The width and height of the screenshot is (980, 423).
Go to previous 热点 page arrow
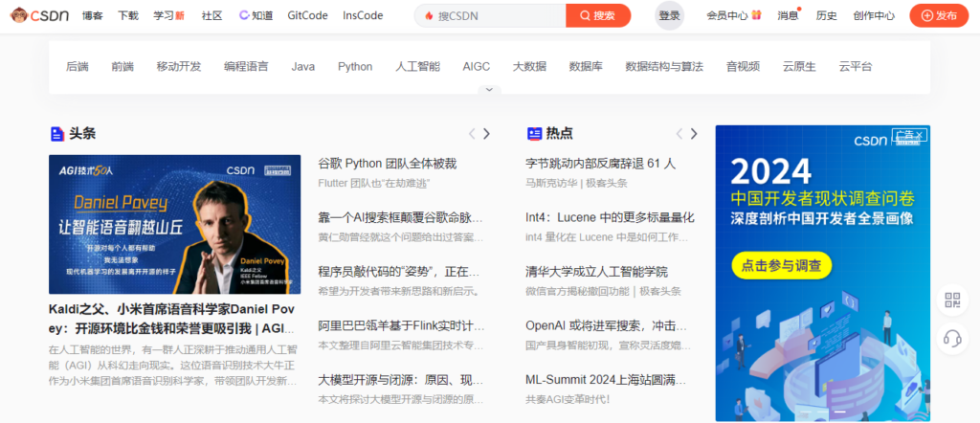679,134
